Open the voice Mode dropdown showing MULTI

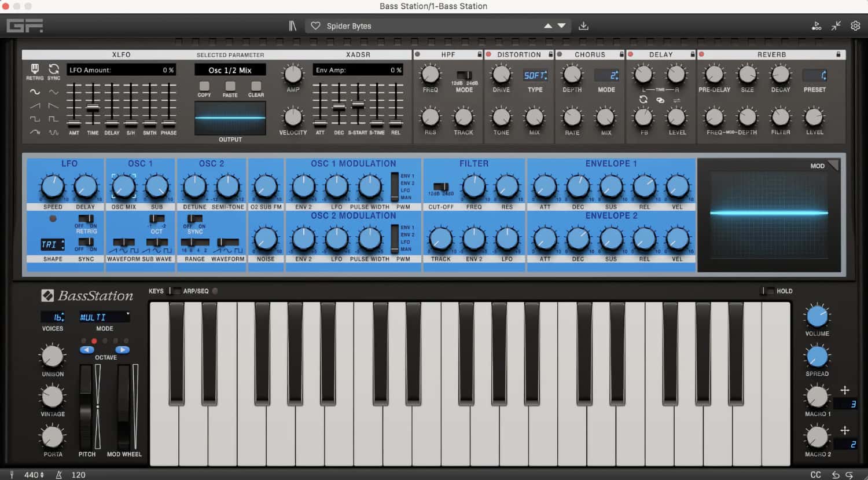104,317
